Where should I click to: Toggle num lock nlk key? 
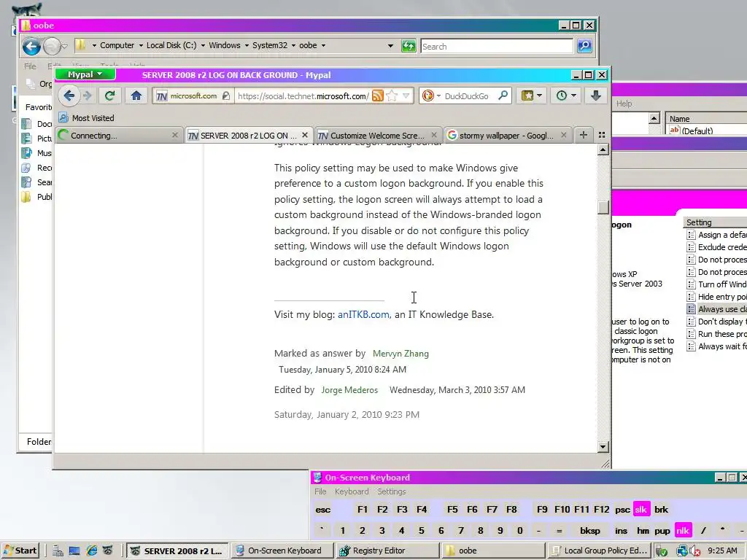tap(683, 531)
